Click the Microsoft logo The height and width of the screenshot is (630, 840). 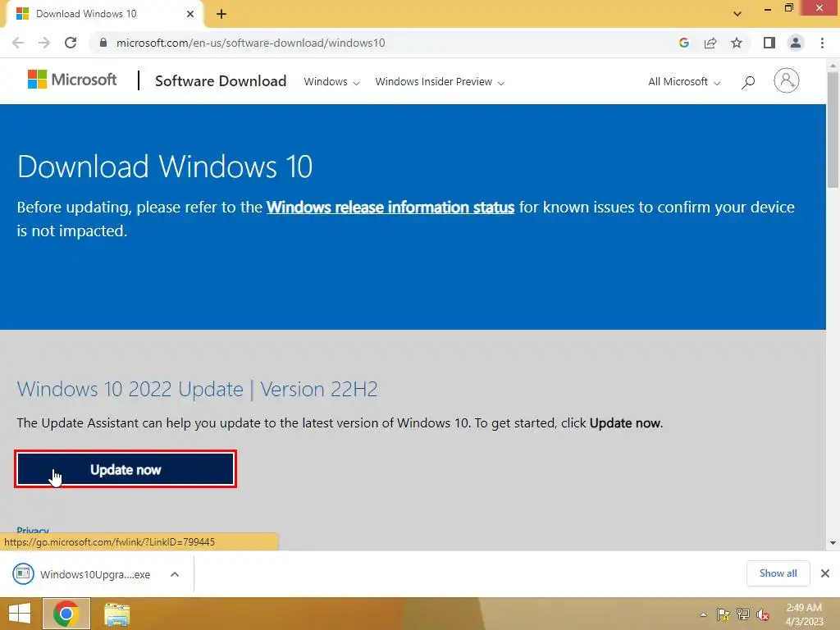click(x=72, y=80)
